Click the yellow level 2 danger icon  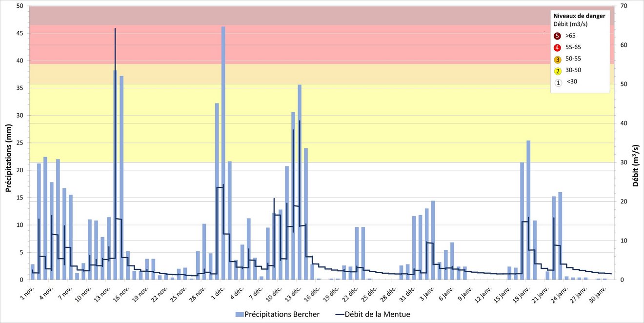tap(557, 71)
